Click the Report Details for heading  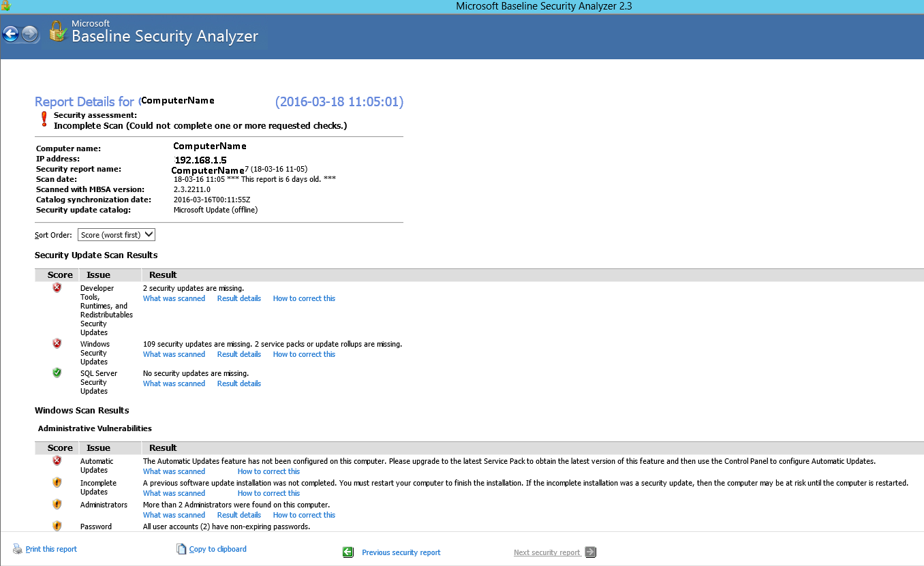pos(84,101)
